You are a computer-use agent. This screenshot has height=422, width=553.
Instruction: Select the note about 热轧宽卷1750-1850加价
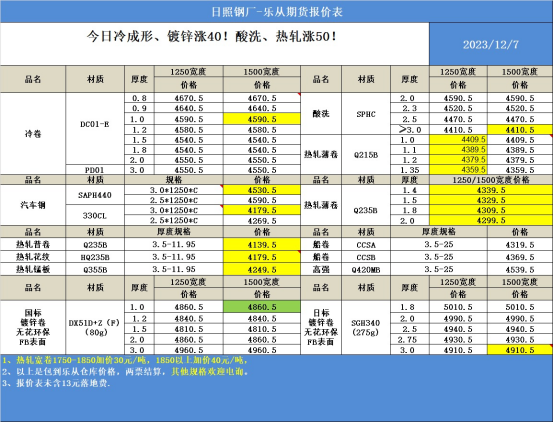[x=126, y=360]
